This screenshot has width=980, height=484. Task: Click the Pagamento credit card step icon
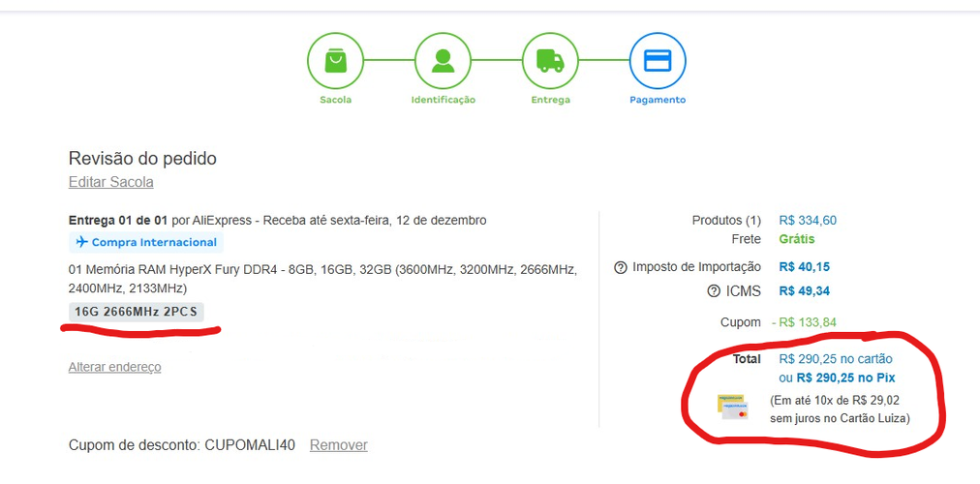[x=658, y=60]
